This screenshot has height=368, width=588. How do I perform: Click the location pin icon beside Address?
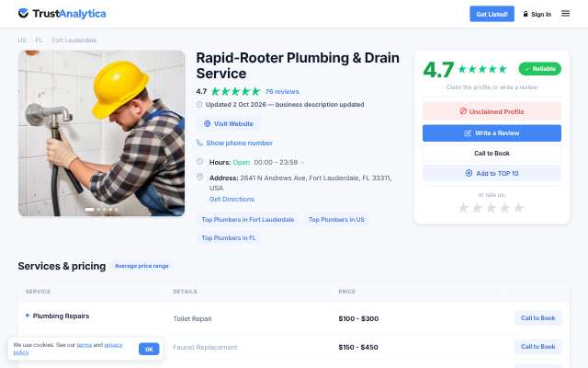tap(200, 177)
